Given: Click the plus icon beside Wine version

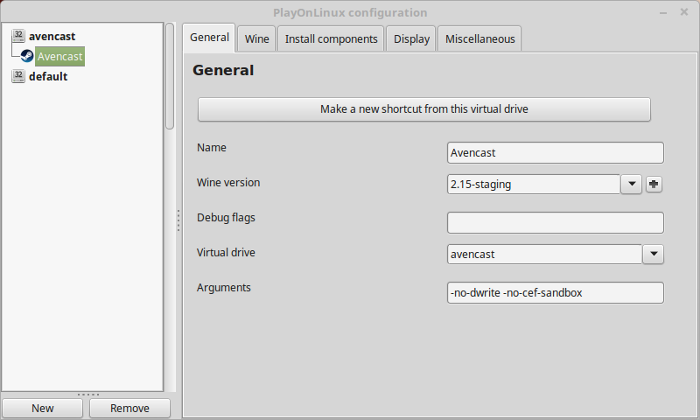Looking at the screenshot, I should pyautogui.click(x=654, y=184).
